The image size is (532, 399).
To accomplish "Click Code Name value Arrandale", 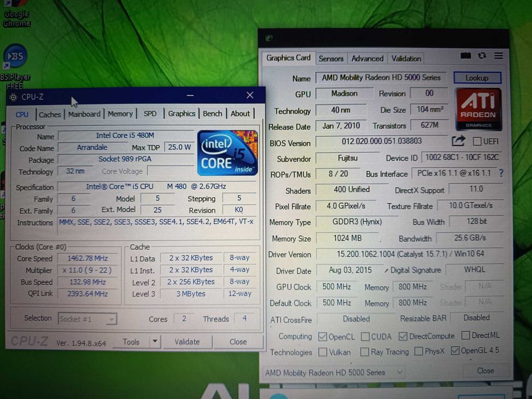I will coord(92,147).
